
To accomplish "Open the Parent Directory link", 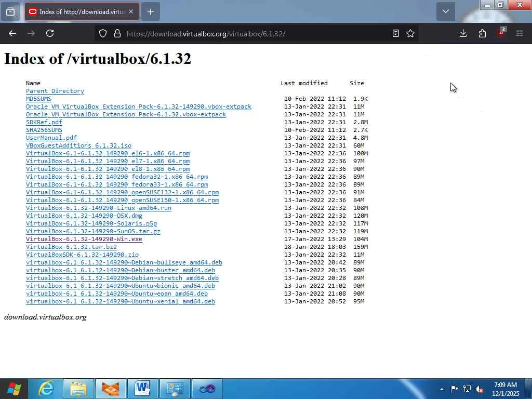I will click(x=55, y=91).
